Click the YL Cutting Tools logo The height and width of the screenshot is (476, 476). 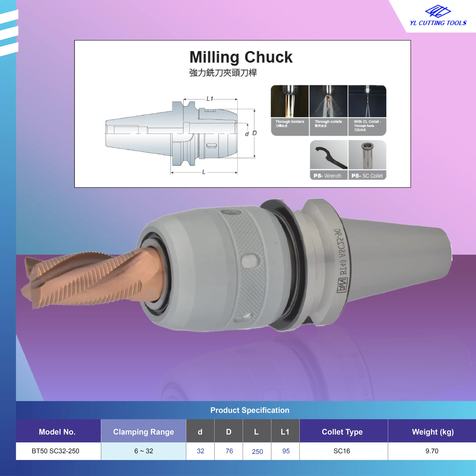click(438, 15)
